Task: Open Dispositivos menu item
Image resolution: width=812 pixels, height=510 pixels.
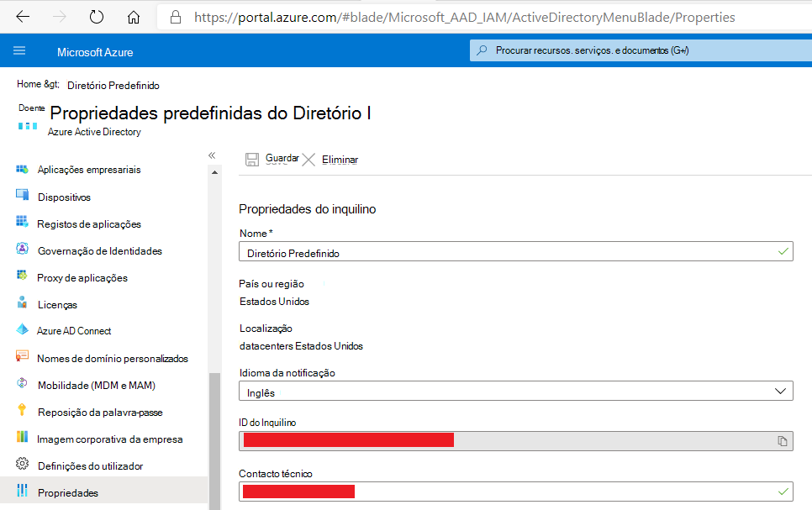Action: (x=64, y=197)
